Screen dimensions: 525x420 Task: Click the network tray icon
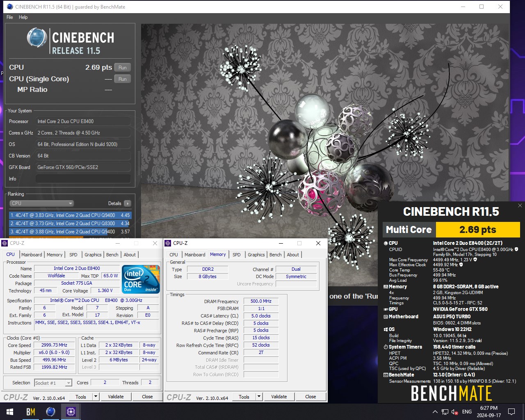coord(445,412)
